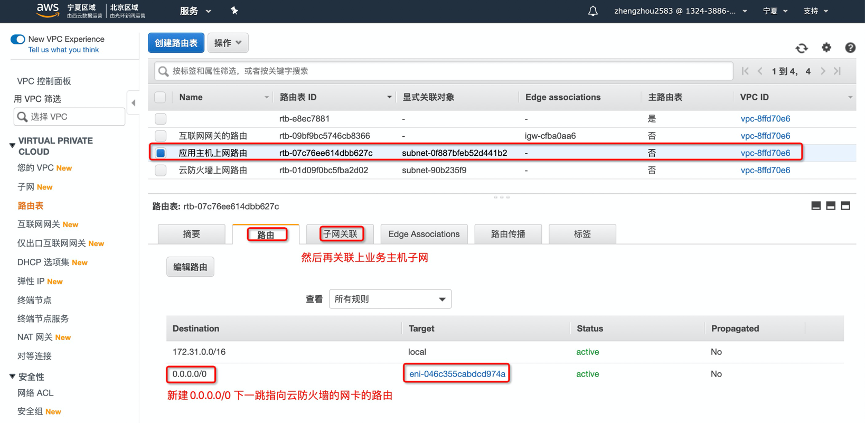Click the AWS logo home icon
Viewport: 866px width, 424px height.
click(x=48, y=11)
